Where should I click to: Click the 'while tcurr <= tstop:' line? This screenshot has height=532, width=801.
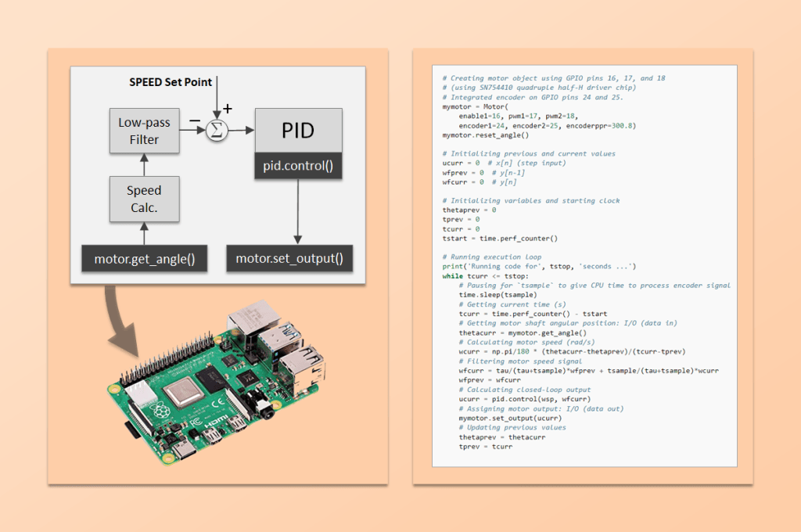tap(485, 276)
